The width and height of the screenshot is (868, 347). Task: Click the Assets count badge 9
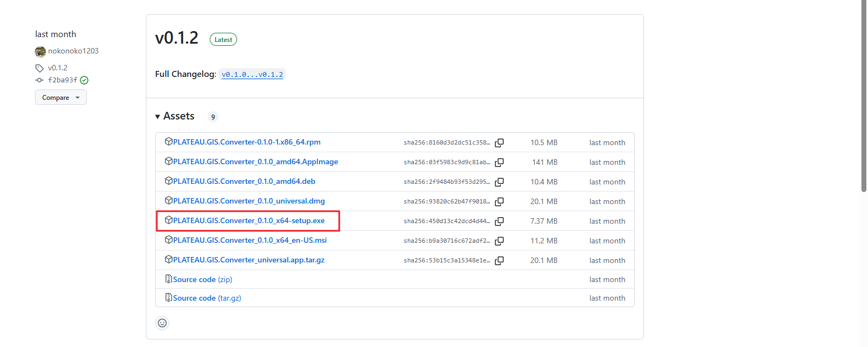[213, 117]
